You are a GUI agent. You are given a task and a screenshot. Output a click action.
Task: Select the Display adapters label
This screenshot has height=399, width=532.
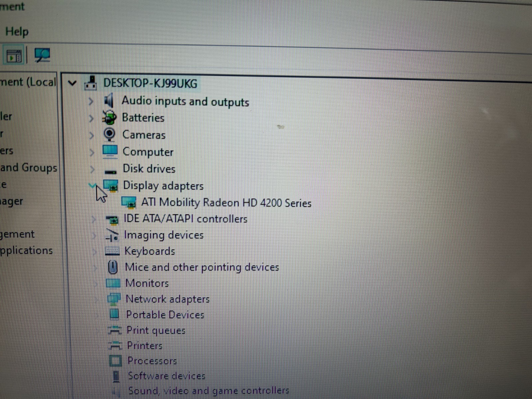pyautogui.click(x=163, y=186)
